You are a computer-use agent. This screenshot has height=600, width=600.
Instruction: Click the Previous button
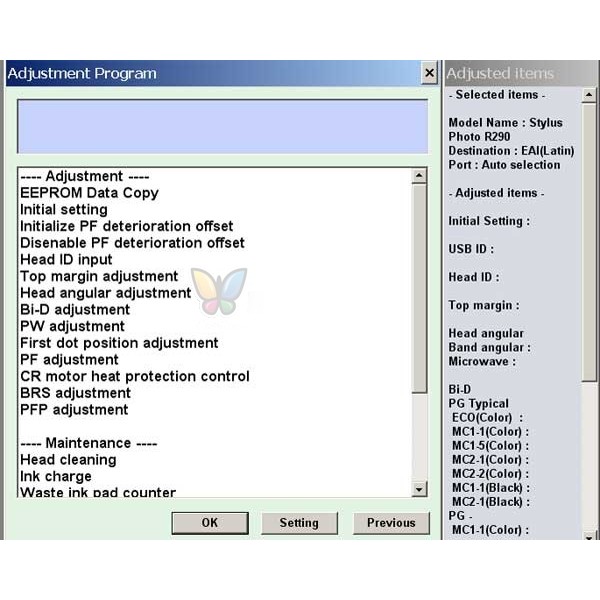pos(390,523)
